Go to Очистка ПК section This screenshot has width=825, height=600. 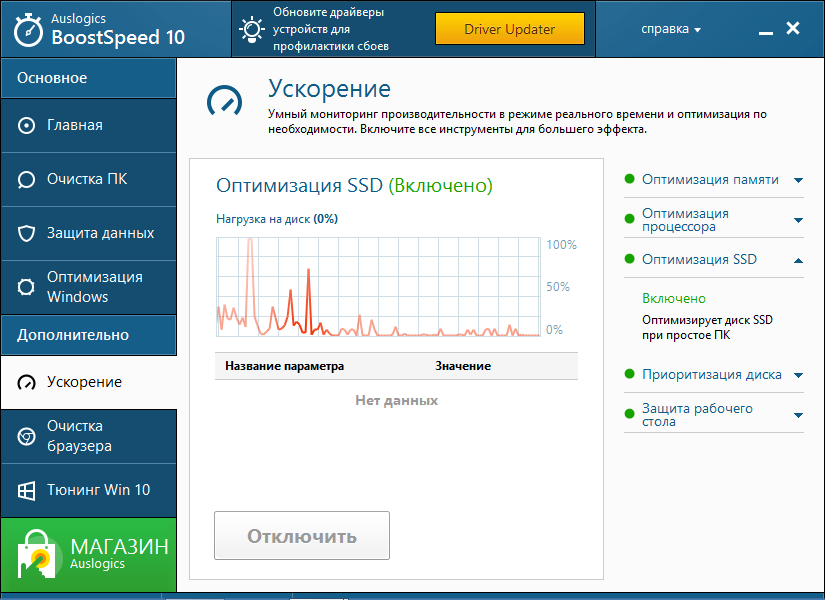coord(88,179)
